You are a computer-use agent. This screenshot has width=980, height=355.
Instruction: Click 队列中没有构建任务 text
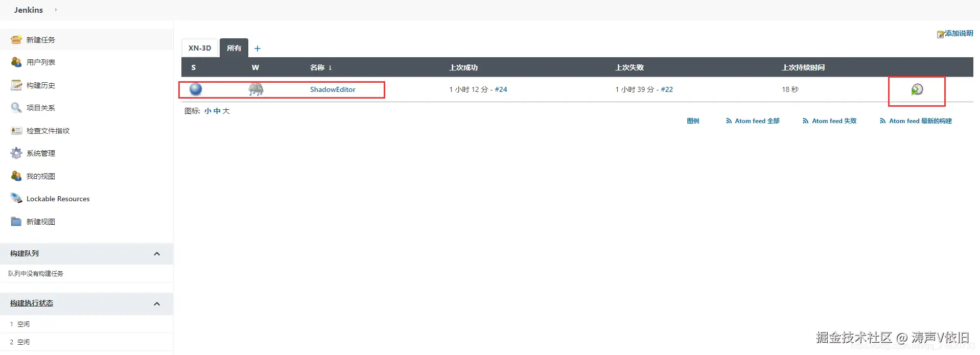pos(36,273)
